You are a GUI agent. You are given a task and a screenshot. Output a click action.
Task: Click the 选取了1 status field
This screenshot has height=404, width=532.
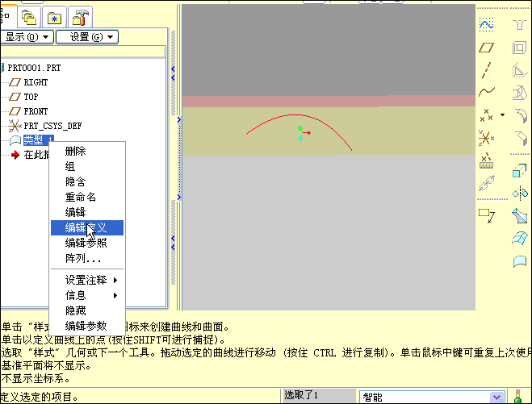(x=319, y=395)
